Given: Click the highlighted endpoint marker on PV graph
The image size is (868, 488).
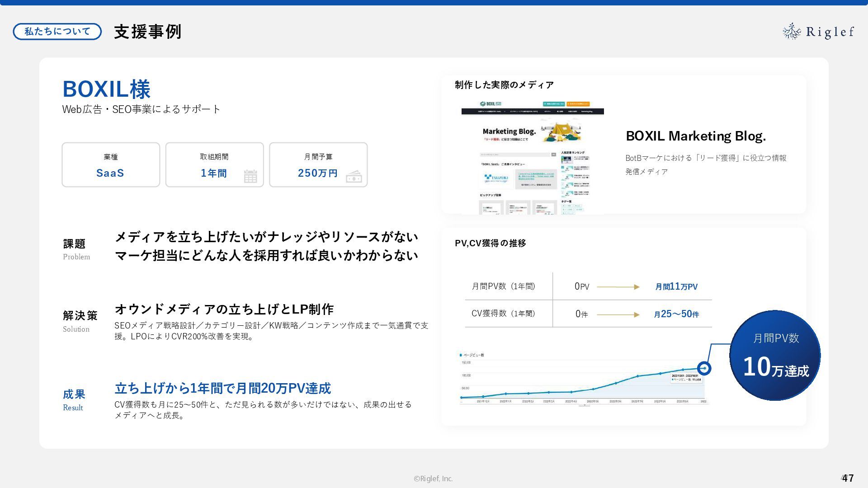Looking at the screenshot, I should click(704, 368).
